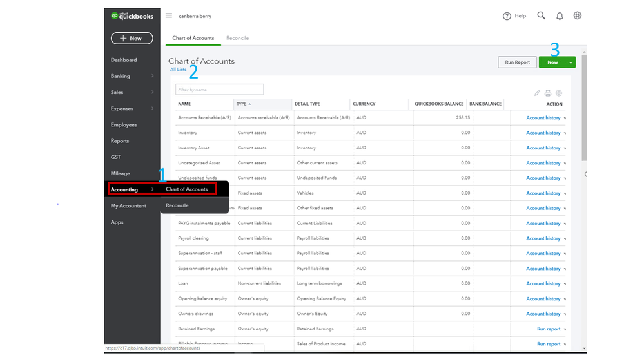This screenshot has width=644, height=362.
Task: Sort by DETAIL TYPE column header
Action: coord(307,104)
